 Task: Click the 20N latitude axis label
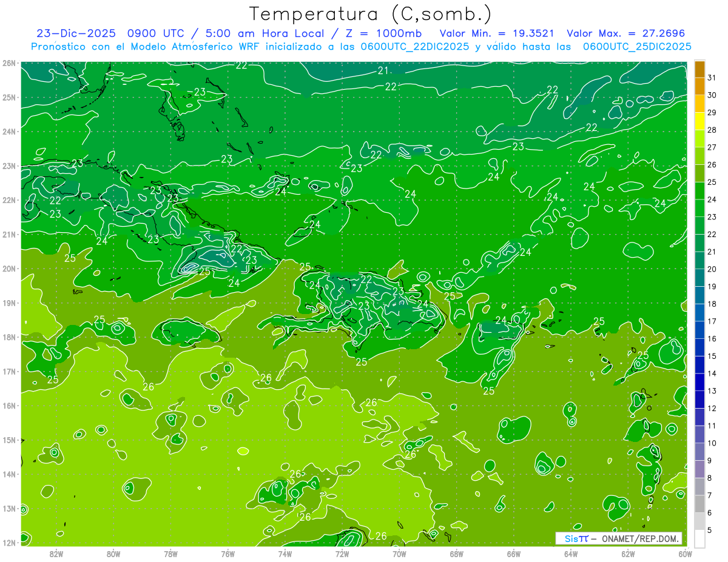(x=9, y=269)
